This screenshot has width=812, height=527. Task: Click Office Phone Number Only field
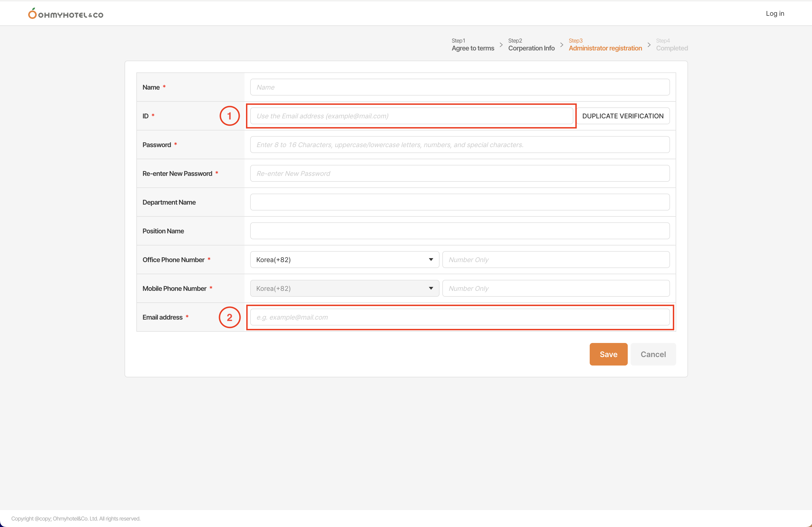pyautogui.click(x=555, y=260)
